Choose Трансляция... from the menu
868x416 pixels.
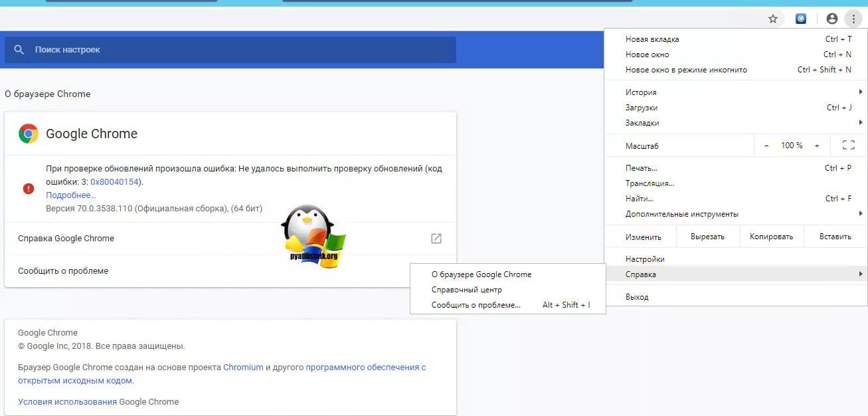[x=736, y=183]
